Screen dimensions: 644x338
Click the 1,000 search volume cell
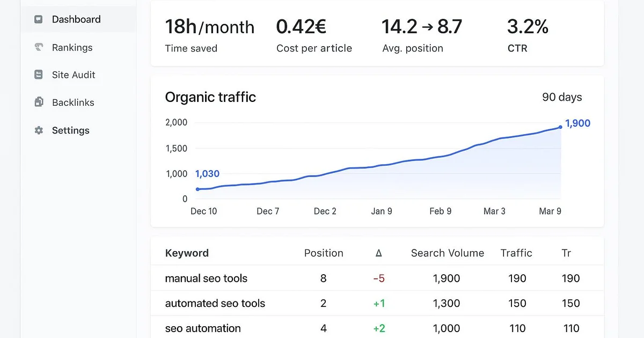[x=447, y=328]
